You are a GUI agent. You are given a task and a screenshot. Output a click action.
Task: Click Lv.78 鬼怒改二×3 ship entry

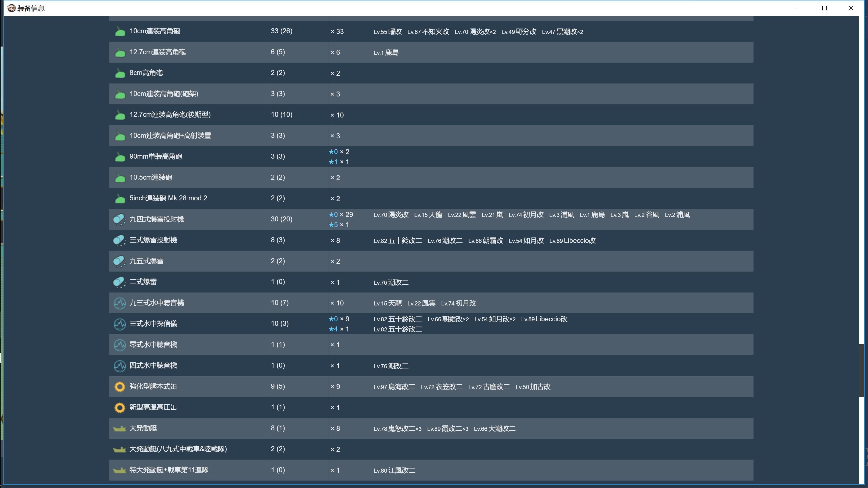coord(397,429)
